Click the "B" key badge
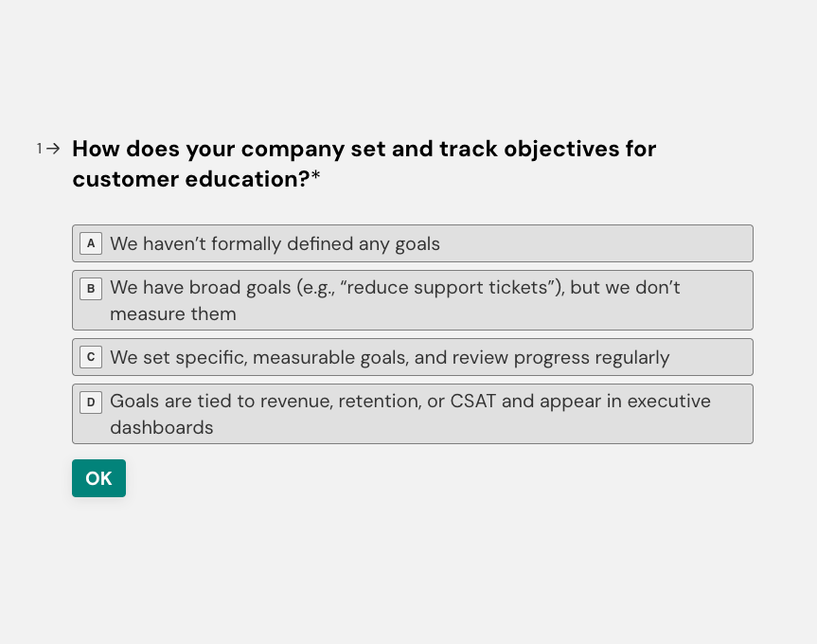This screenshot has width=817, height=644. (91, 289)
